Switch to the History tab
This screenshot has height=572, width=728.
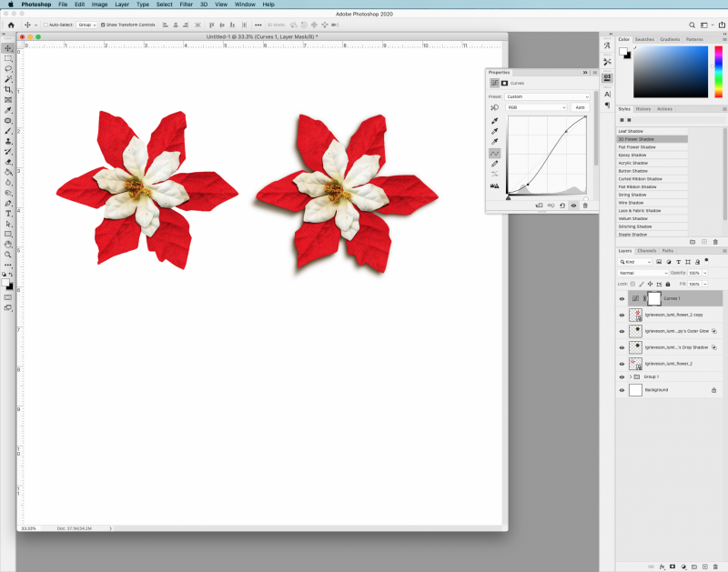coord(643,109)
